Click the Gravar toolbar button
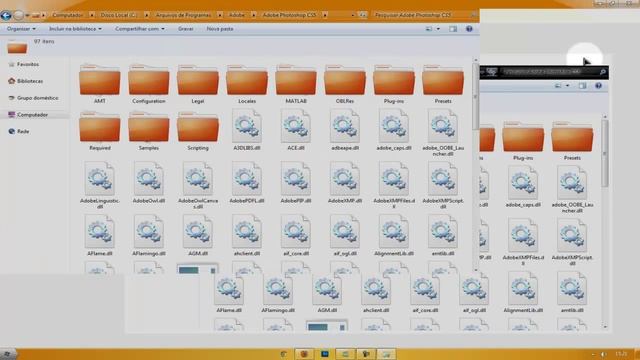 coord(186,29)
